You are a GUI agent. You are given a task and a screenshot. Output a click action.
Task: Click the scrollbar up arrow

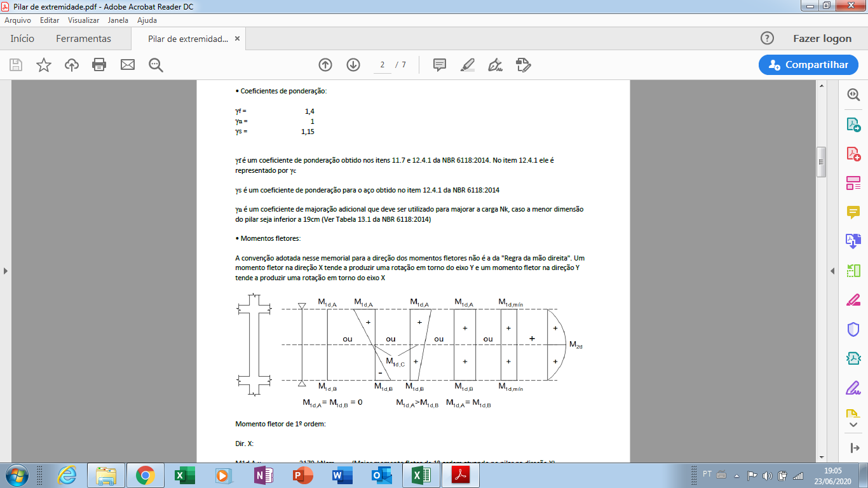(x=821, y=85)
